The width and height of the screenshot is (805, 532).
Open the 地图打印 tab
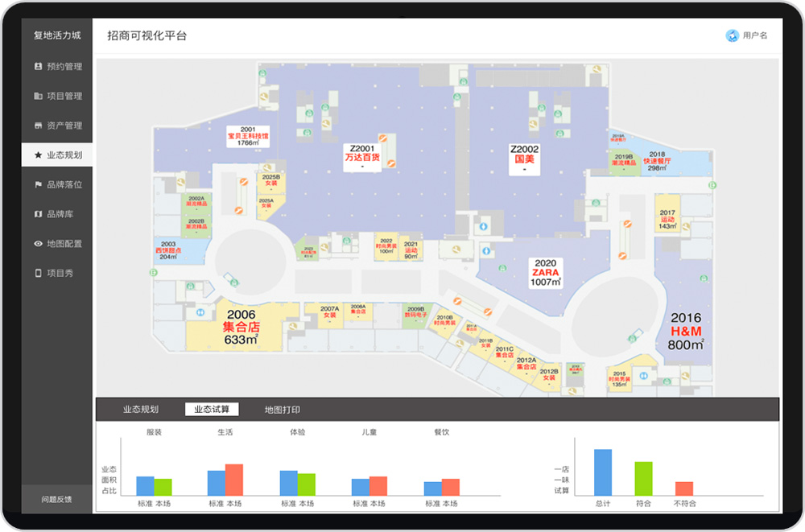click(282, 410)
